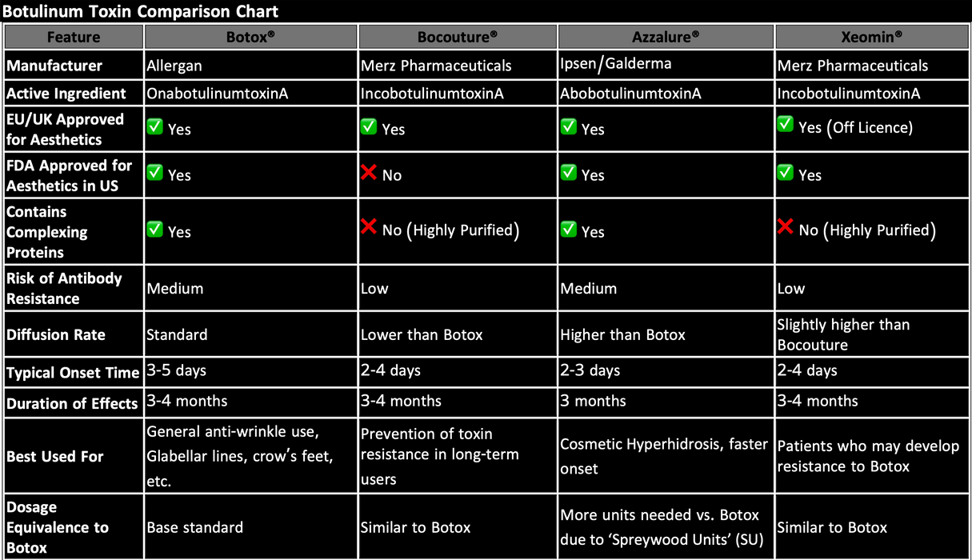Click the 'Cosmetic Hyperhidrosis, faster onset' cell
This screenshot has height=560, width=972.
[663, 456]
